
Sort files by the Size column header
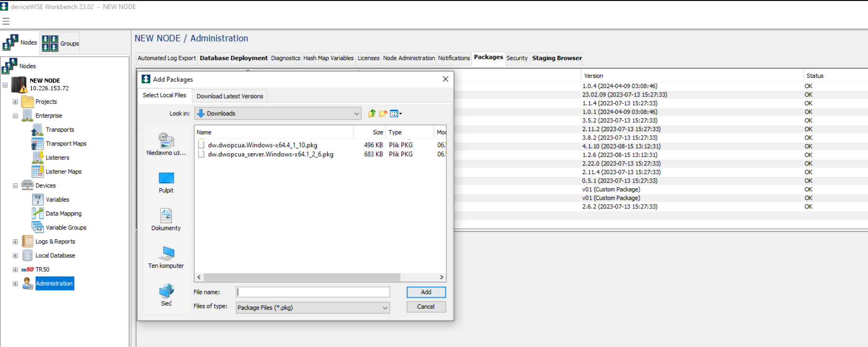click(x=370, y=132)
